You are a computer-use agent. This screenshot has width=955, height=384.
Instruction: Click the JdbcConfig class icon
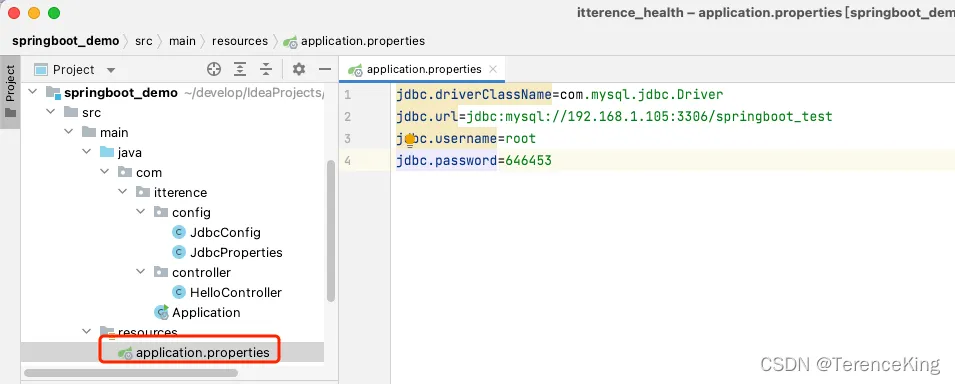click(178, 232)
